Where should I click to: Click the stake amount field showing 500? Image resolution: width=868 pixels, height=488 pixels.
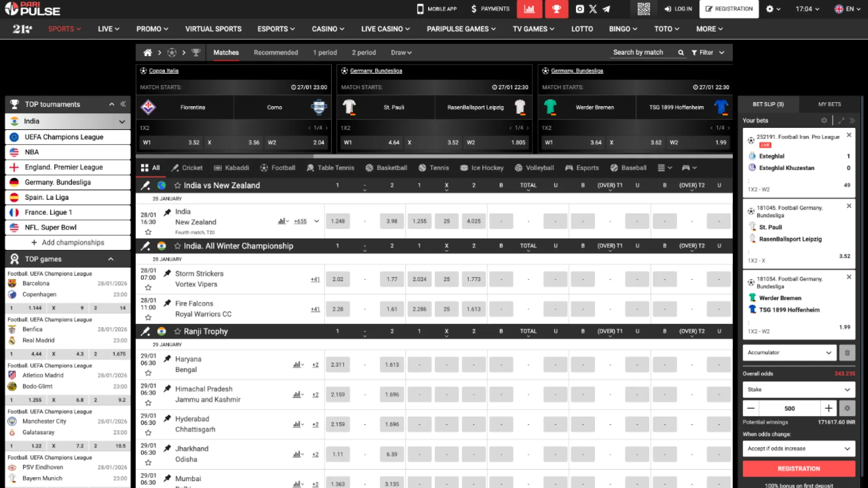pyautogui.click(x=790, y=408)
